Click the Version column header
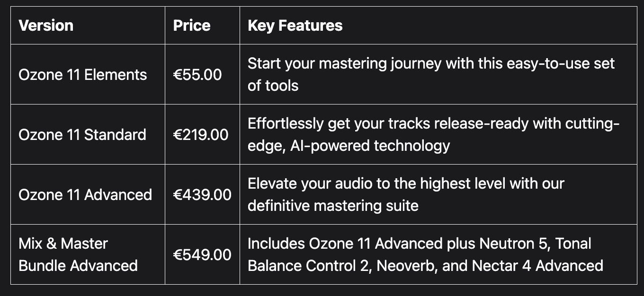Screen dimensions: 644x296 tap(46, 26)
